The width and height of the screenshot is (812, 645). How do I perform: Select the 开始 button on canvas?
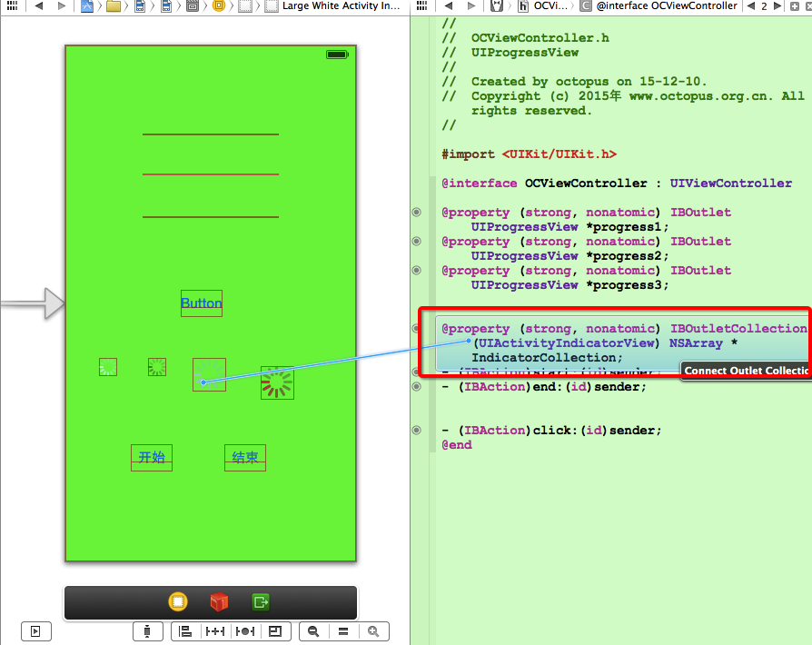152,458
